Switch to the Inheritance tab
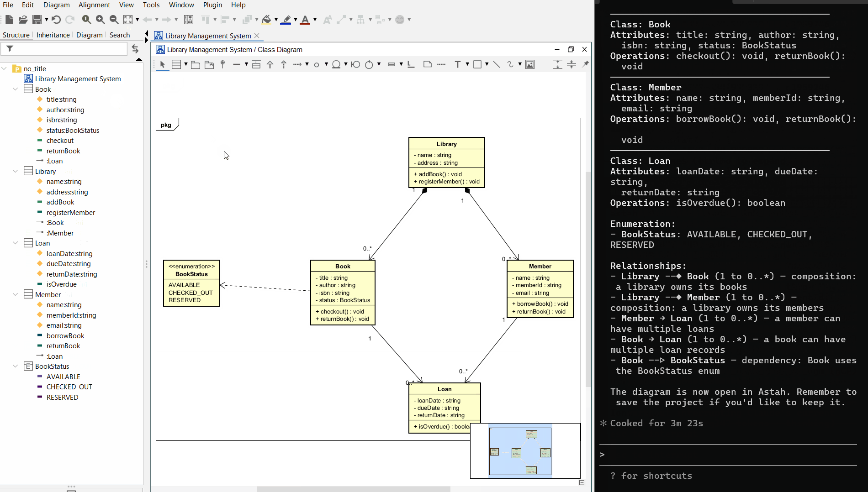Screen dimensions: 868x492 (x=53, y=35)
